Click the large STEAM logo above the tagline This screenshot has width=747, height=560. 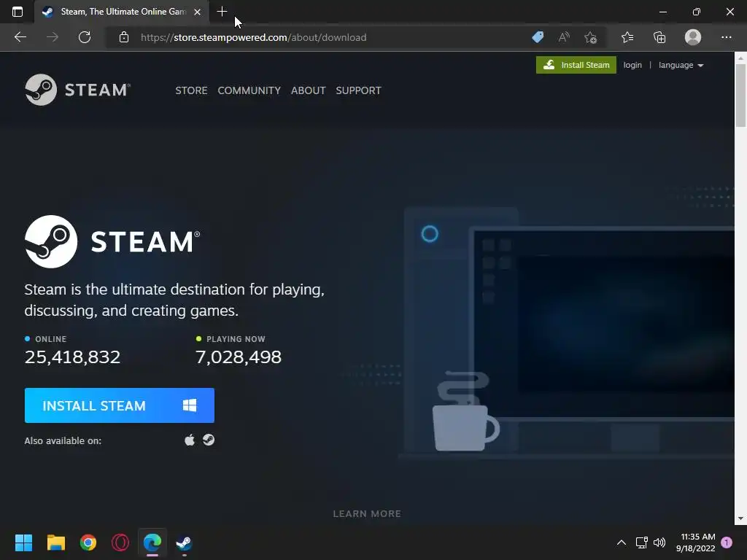tap(112, 241)
